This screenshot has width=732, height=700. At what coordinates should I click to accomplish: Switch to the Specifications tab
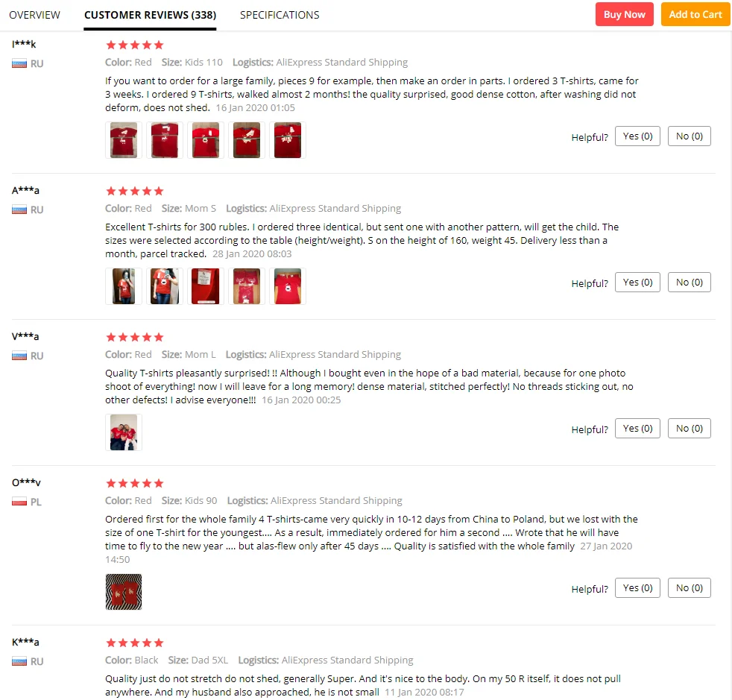click(280, 15)
